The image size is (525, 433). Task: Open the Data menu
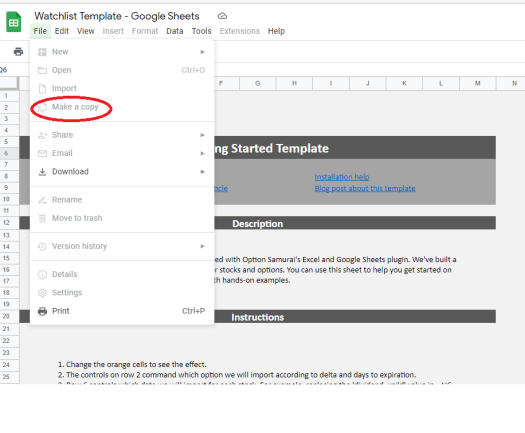(175, 31)
